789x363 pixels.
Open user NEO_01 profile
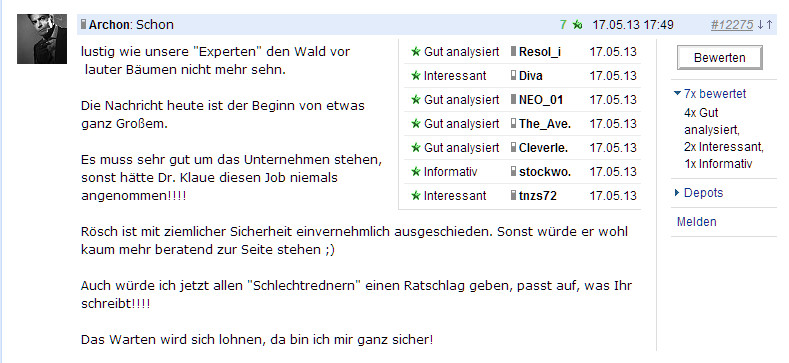541,100
